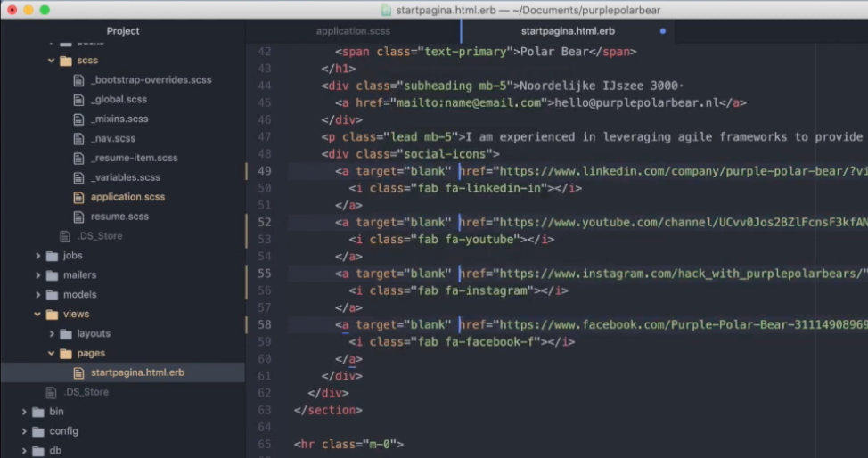Click the models folder icon

coord(52,295)
